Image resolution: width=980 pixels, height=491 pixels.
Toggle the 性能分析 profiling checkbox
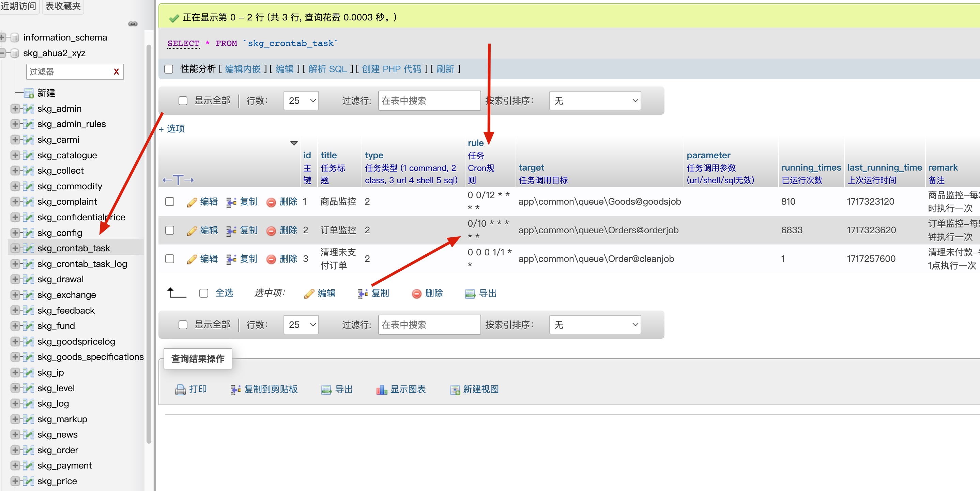pos(169,69)
